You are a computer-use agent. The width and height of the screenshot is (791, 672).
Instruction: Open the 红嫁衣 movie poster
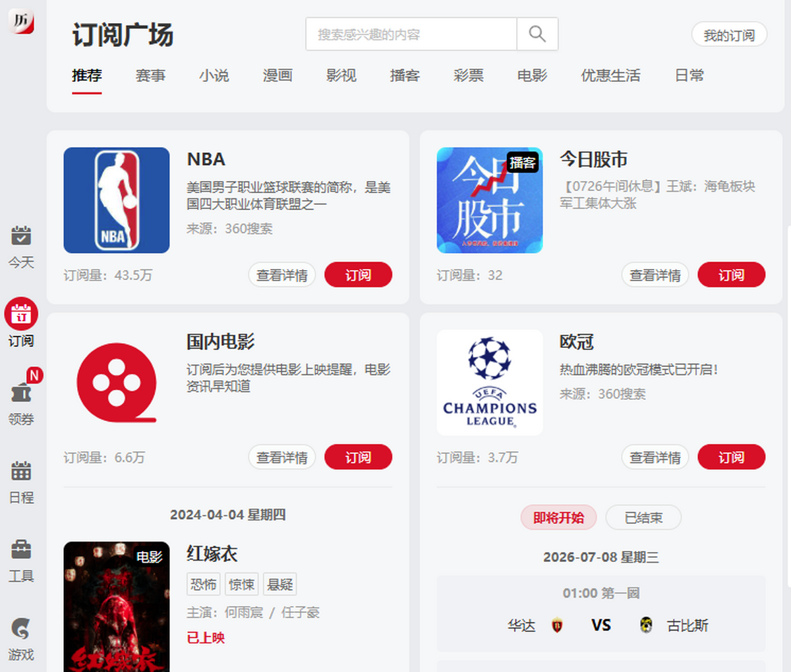(x=117, y=607)
